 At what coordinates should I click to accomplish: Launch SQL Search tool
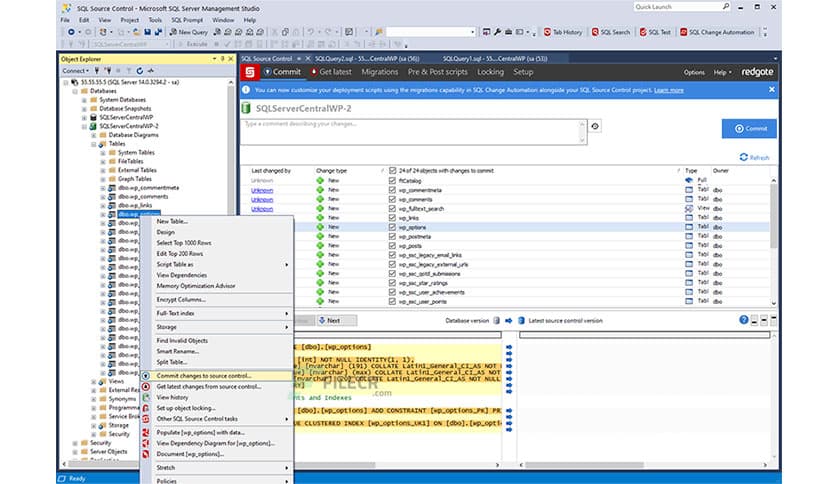click(610, 32)
